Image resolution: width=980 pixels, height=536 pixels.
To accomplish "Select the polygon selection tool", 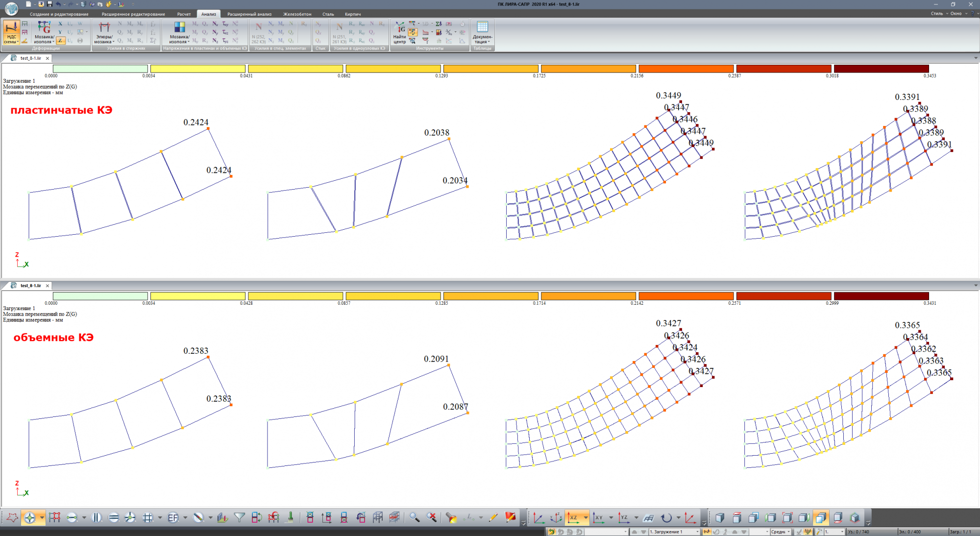I will (x=12, y=517).
